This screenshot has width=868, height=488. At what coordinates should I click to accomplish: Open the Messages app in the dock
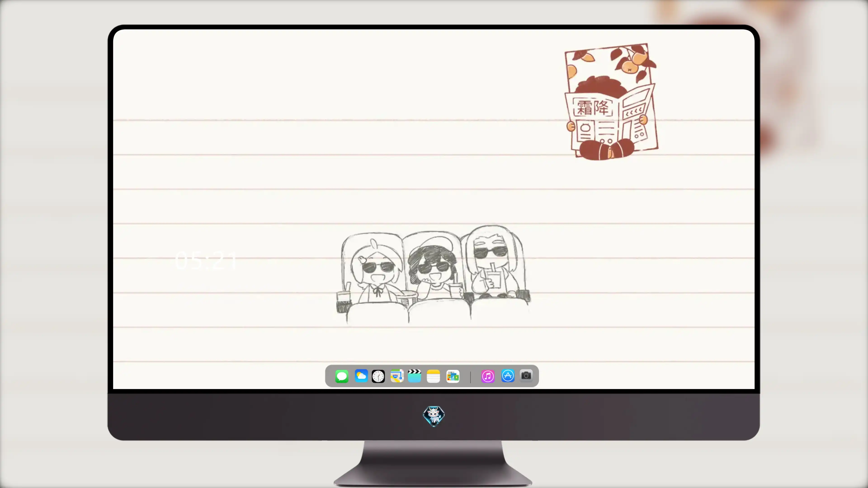point(342,376)
